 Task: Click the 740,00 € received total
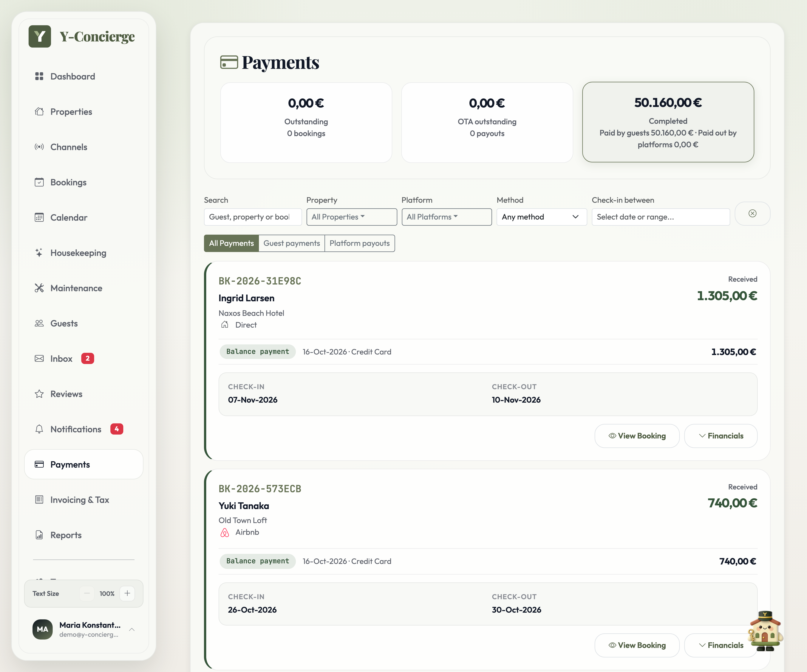tap(732, 503)
